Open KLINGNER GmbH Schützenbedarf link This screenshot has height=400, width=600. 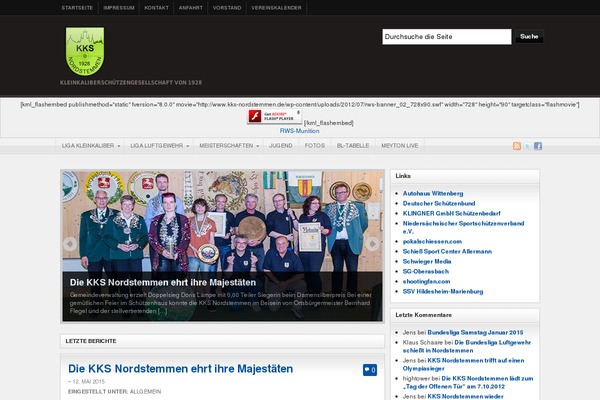(452, 214)
